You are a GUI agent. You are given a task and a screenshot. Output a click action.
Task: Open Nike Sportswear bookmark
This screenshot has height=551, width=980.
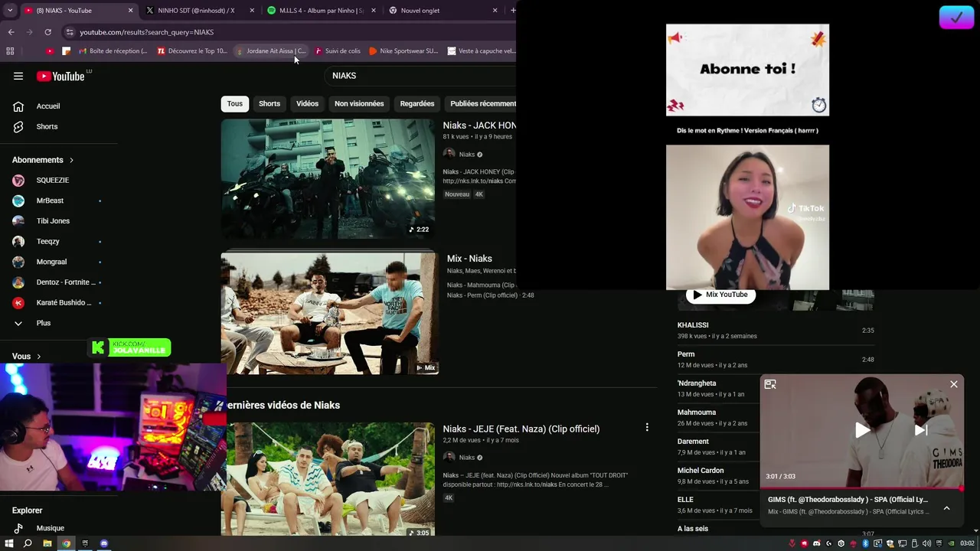click(x=403, y=51)
